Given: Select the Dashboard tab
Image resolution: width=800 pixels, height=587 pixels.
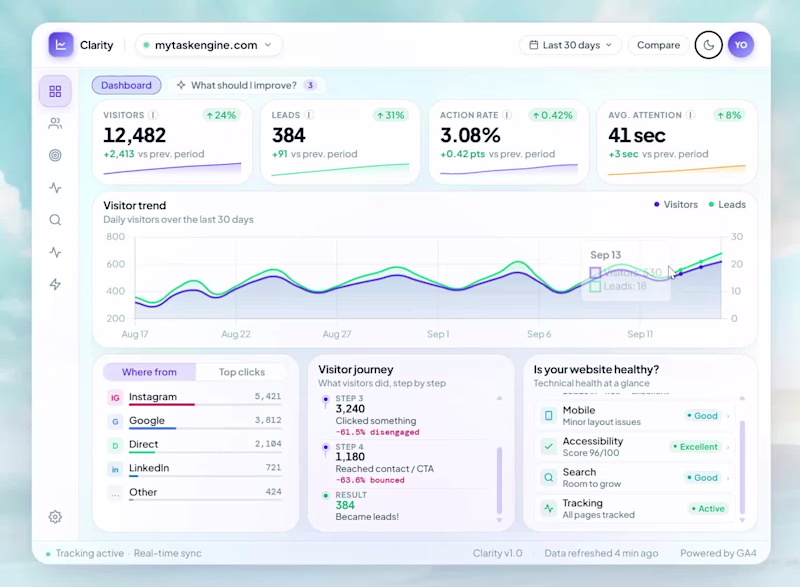Looking at the screenshot, I should pyautogui.click(x=126, y=85).
